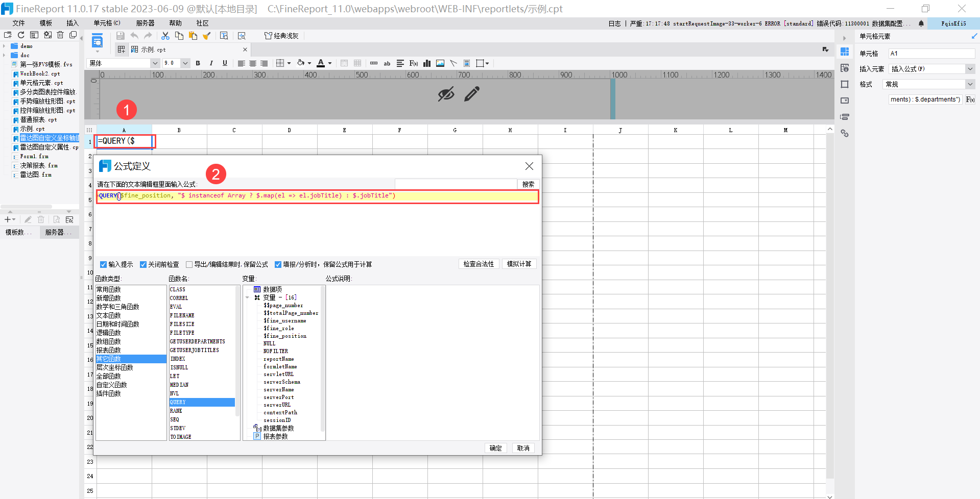
Task: Click the large blue preview icon
Action: click(97, 41)
